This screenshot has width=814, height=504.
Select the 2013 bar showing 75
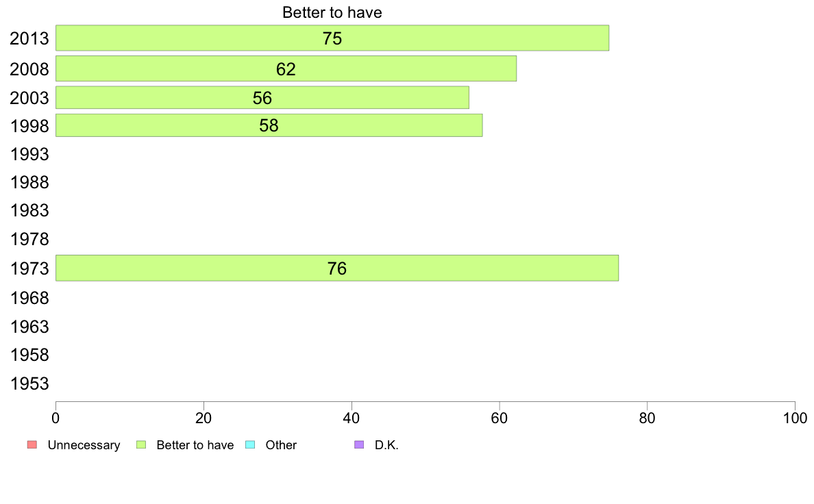332,38
